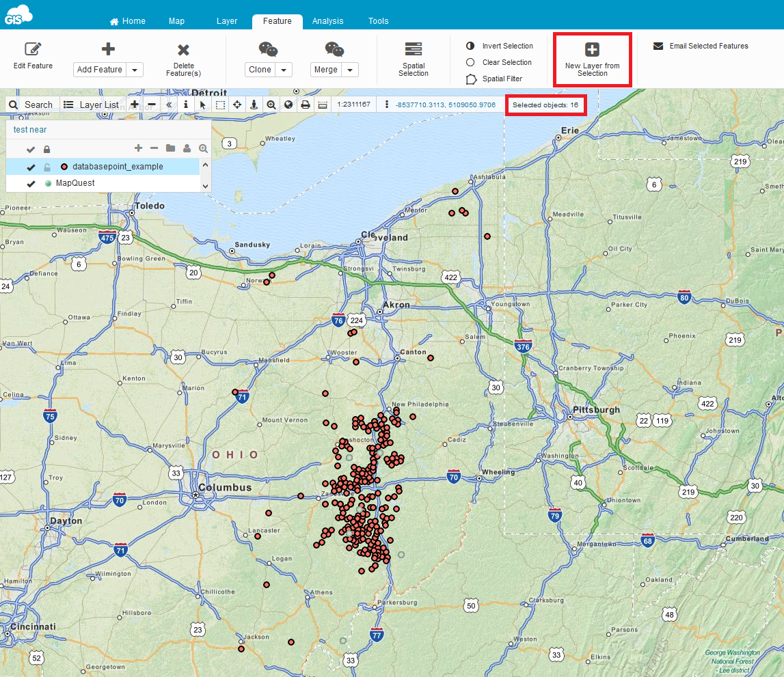The image size is (784, 677).
Task: Click the layer list scroll-up arrow
Action: click(205, 165)
